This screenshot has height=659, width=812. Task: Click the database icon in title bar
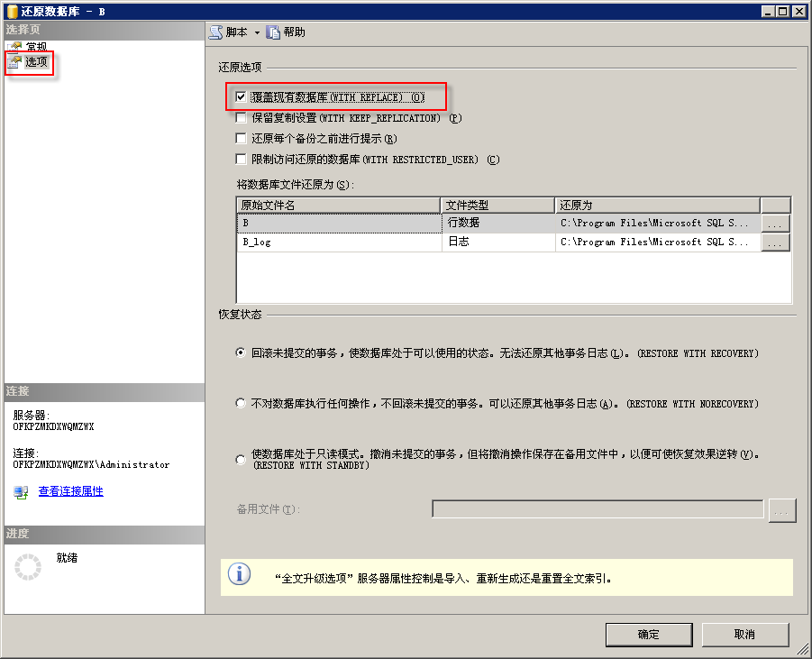coord(13,12)
